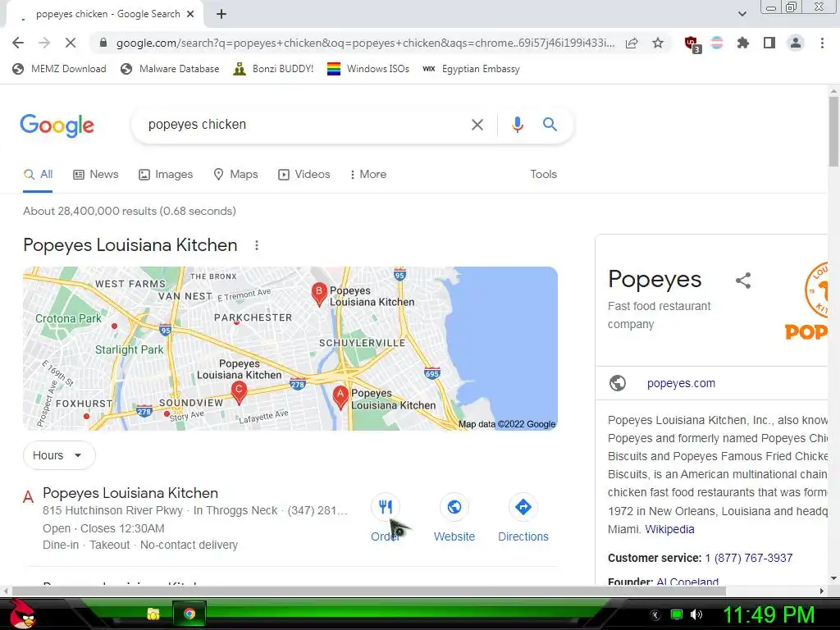
Task: Open the uBlock Origin extension
Action: (692, 43)
